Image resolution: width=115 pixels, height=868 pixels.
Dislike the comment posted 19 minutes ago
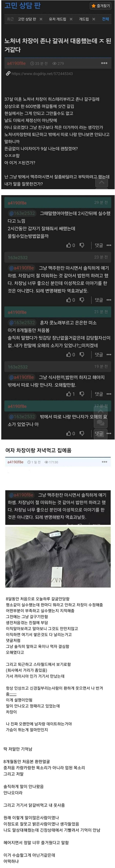(x=82, y=394)
